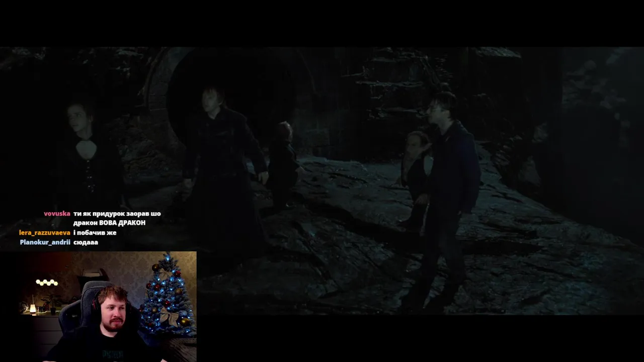Click the username vovuska in chat

point(57,214)
